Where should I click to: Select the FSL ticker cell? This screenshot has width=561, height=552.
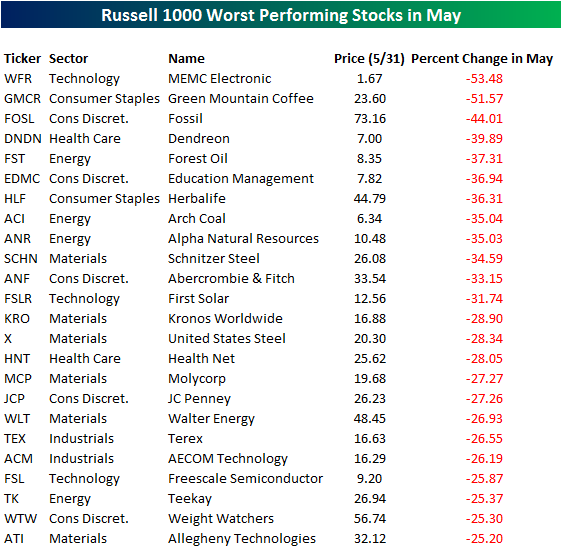click(x=14, y=479)
